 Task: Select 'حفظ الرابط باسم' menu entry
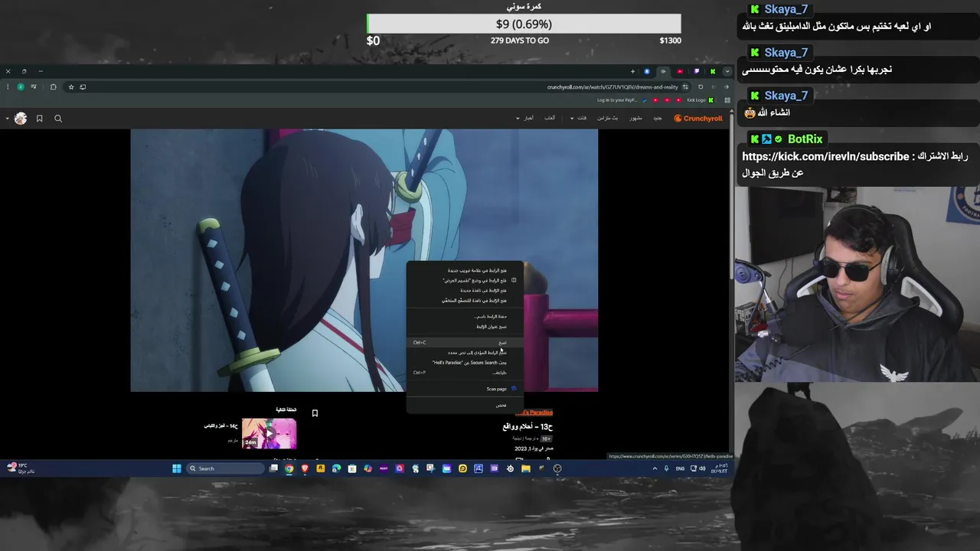point(465,316)
